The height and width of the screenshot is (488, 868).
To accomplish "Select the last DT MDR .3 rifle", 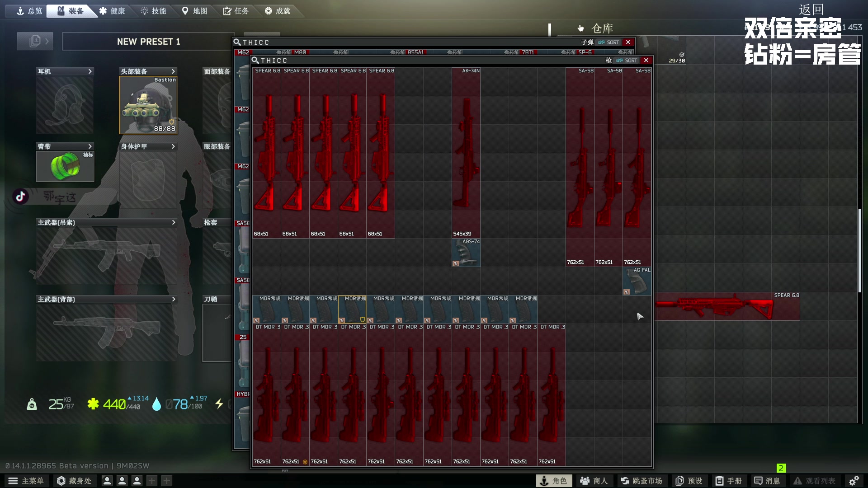I will 552,395.
